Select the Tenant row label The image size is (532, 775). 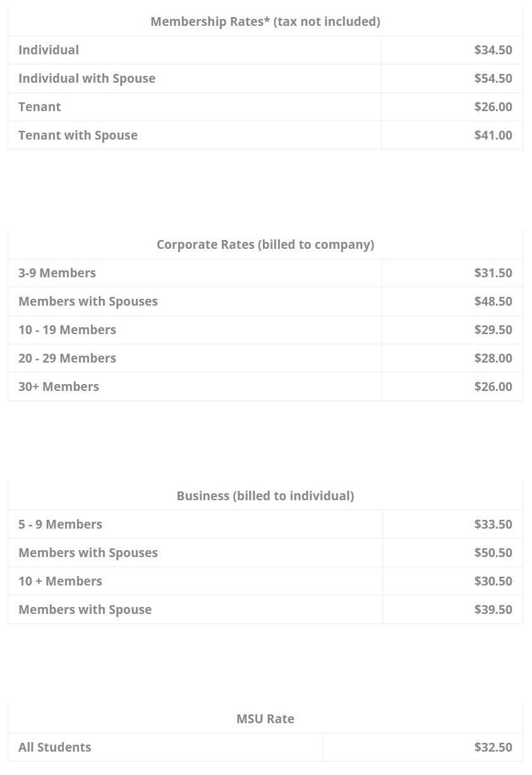coord(40,107)
